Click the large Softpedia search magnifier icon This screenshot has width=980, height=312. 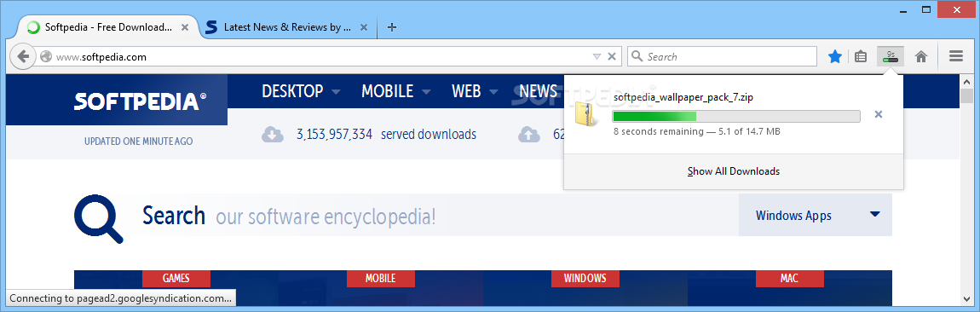(x=98, y=218)
